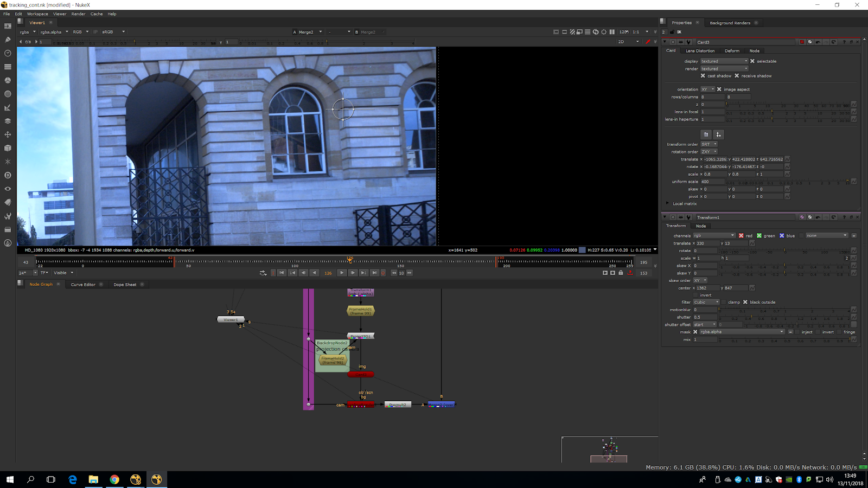The width and height of the screenshot is (868, 488).
Task: Open the display textured dropdown
Action: (x=724, y=61)
